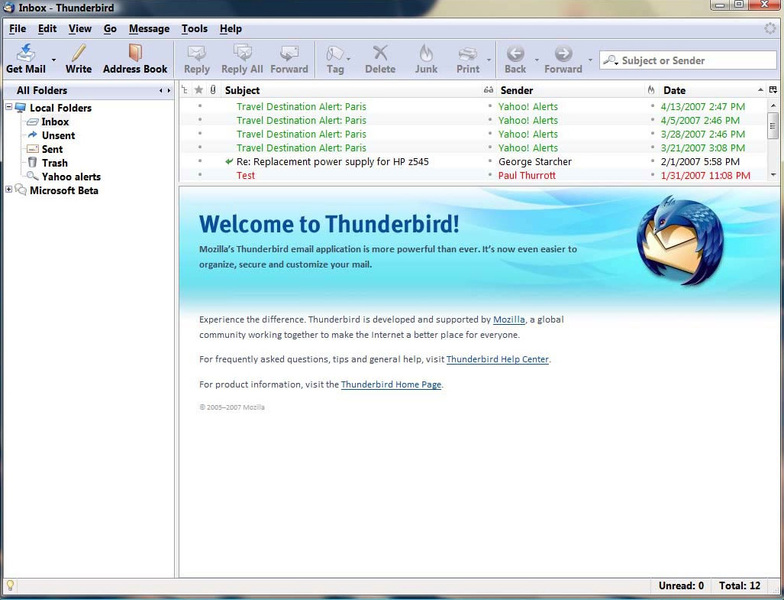Screen dimensions: 784x600
Task: Open the Forward history dropdown arrow
Action: coord(590,60)
